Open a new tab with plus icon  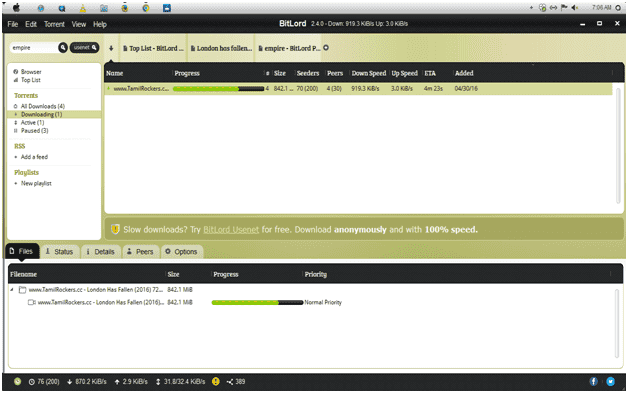[326, 48]
